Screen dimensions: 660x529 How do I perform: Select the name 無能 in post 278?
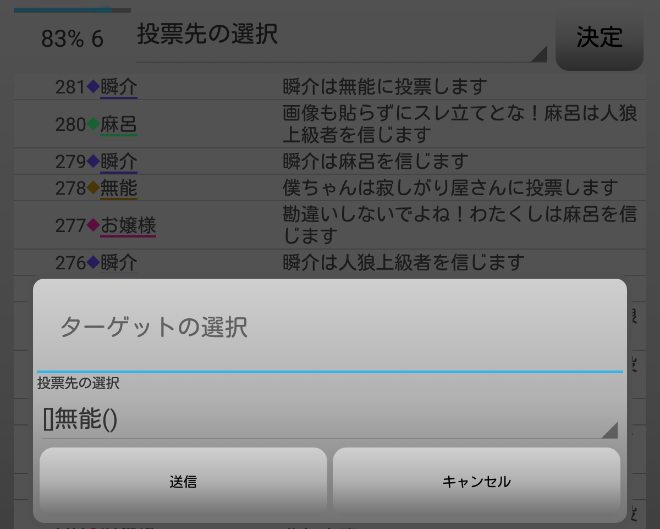point(119,188)
